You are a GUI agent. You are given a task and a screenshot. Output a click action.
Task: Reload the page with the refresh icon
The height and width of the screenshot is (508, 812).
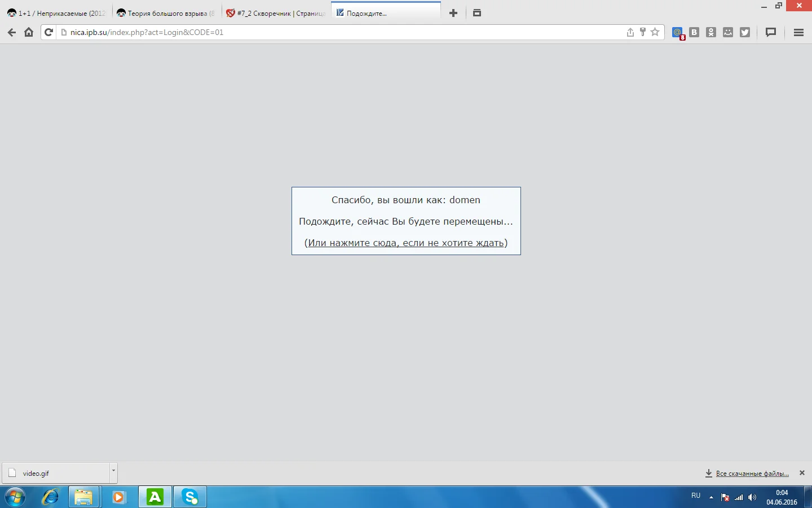click(x=48, y=32)
